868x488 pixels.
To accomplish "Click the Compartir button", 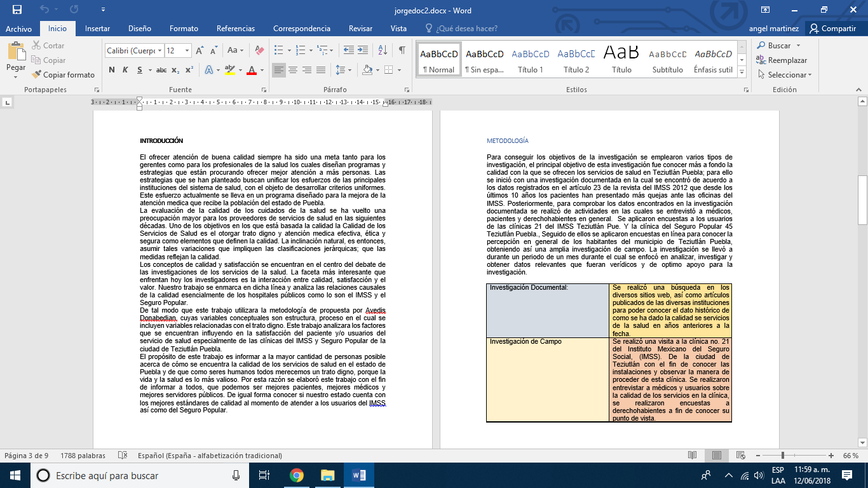I will (832, 29).
